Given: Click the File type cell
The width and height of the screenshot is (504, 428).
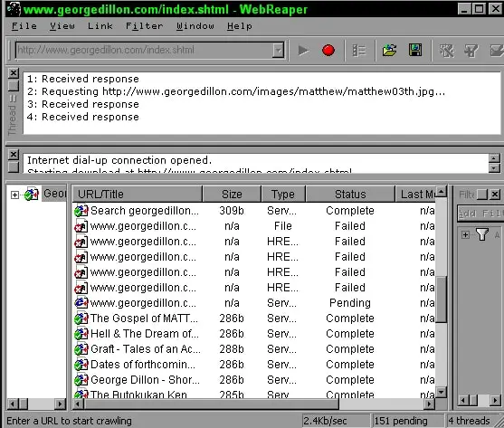Looking at the screenshot, I should pos(283,226).
